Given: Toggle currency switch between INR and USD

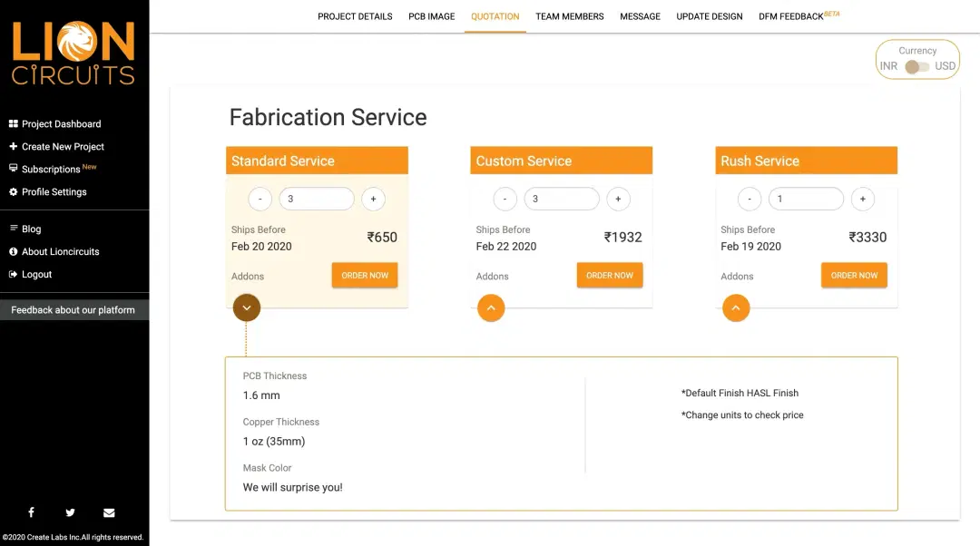Looking at the screenshot, I should coord(917,66).
